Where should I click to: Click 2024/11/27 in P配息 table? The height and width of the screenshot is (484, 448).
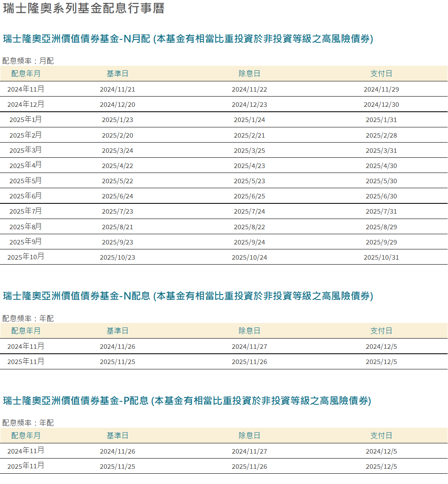coord(249,451)
